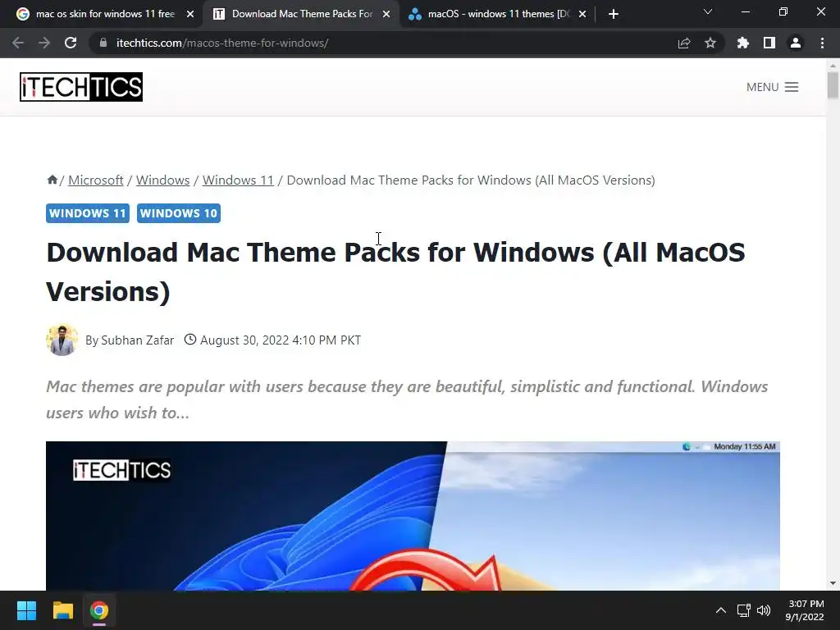Open the Windows breadcrumb link
This screenshot has width=840, height=630.
[x=163, y=180]
